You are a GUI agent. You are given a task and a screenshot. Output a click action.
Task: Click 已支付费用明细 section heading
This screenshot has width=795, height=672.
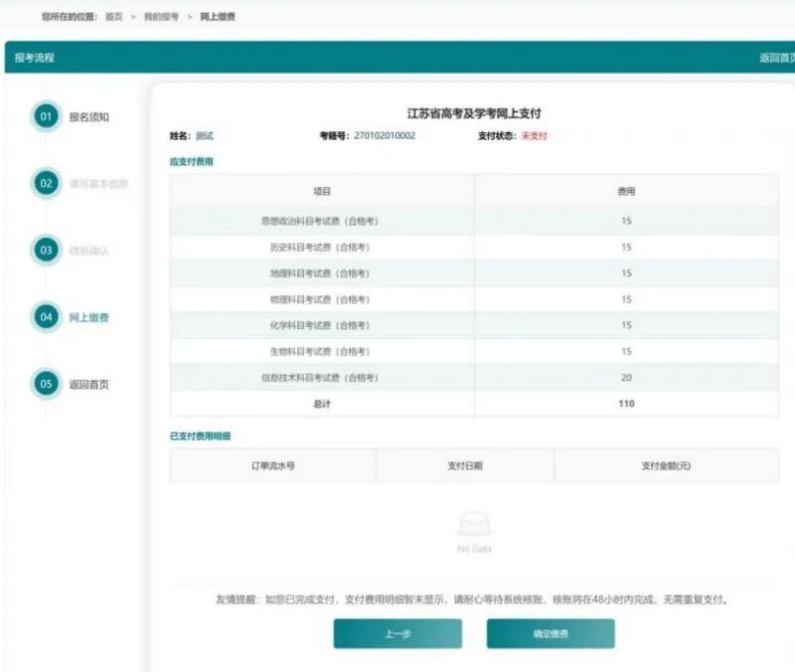tap(201, 436)
